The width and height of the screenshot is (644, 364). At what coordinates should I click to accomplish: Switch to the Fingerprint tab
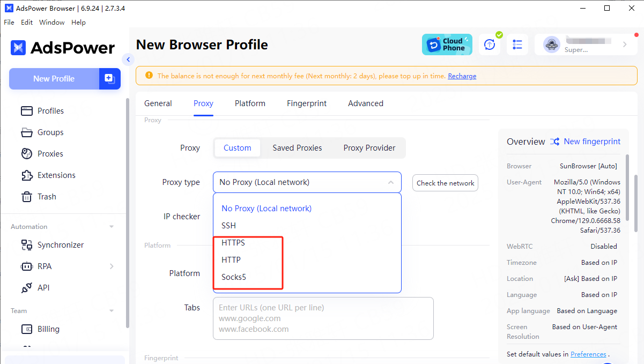pyautogui.click(x=306, y=103)
